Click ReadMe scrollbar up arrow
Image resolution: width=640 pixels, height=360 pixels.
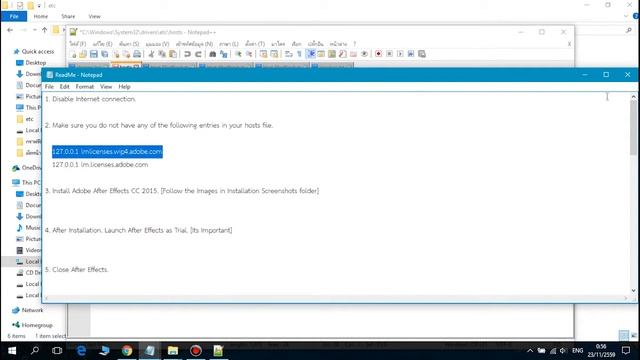click(633, 97)
